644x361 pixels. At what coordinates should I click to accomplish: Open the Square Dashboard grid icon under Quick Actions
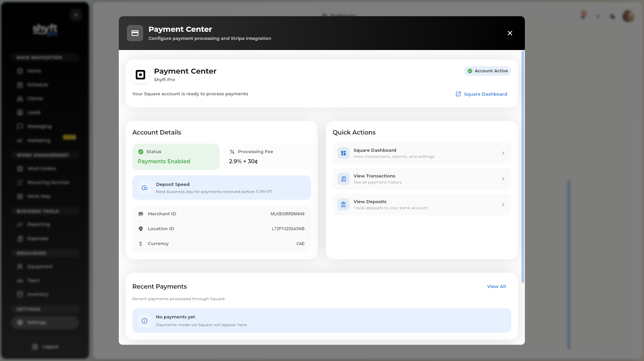point(343,153)
